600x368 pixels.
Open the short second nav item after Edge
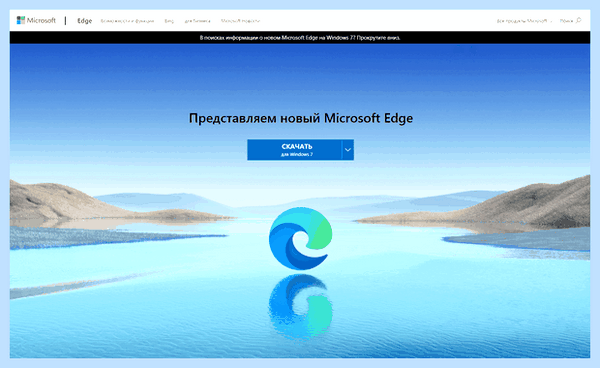point(169,21)
